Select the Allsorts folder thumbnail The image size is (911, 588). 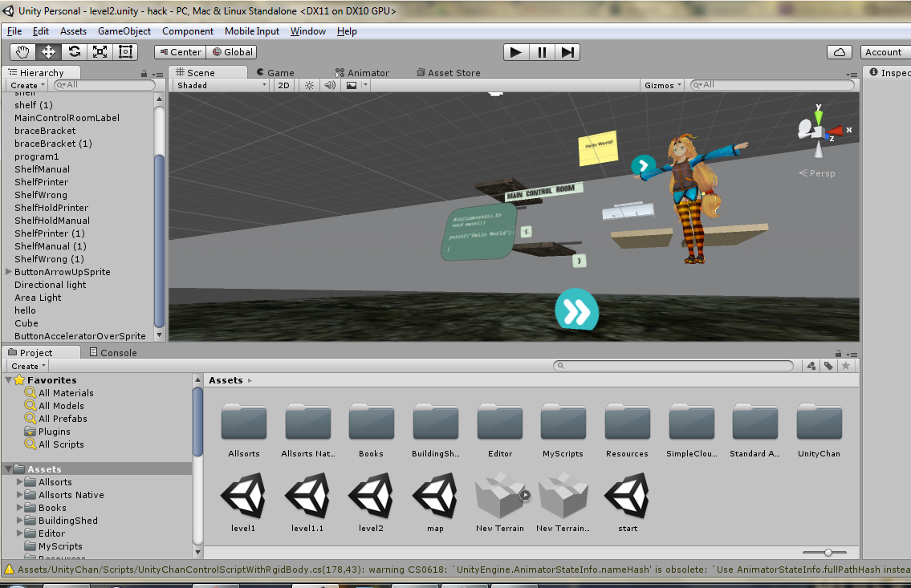244,422
